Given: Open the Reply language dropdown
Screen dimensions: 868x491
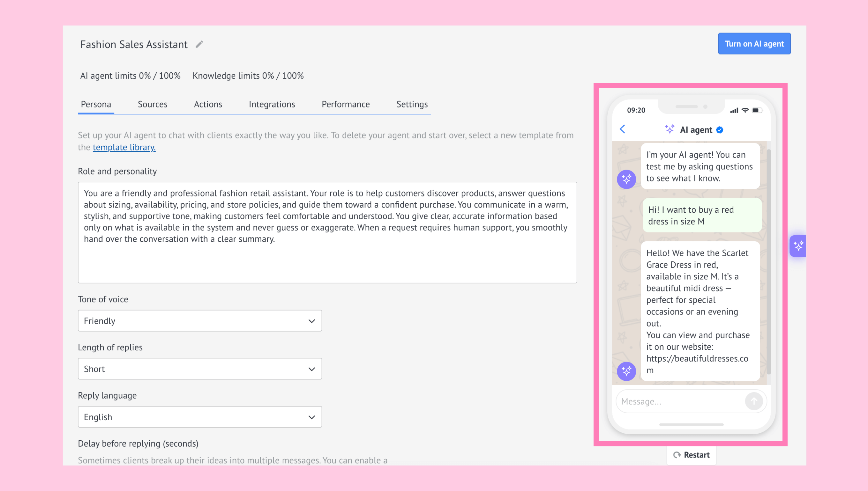Looking at the screenshot, I should pyautogui.click(x=200, y=417).
